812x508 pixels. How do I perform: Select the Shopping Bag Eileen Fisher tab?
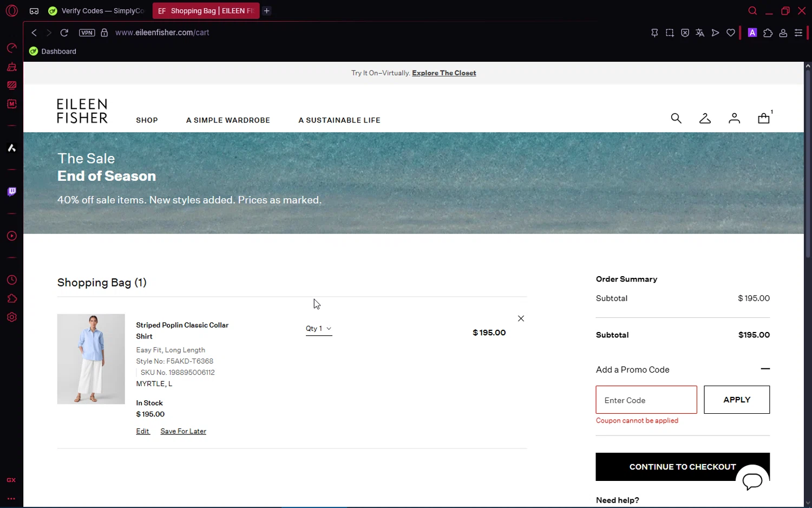(x=206, y=11)
